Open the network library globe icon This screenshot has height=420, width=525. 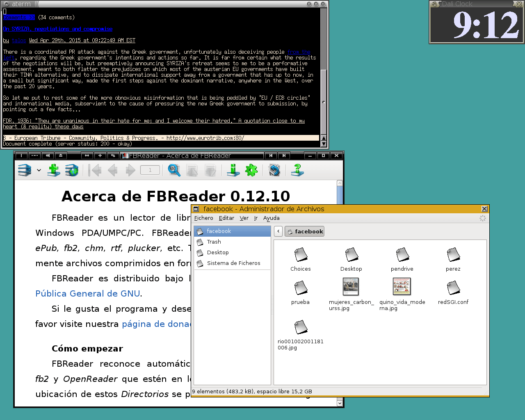[x=71, y=170]
